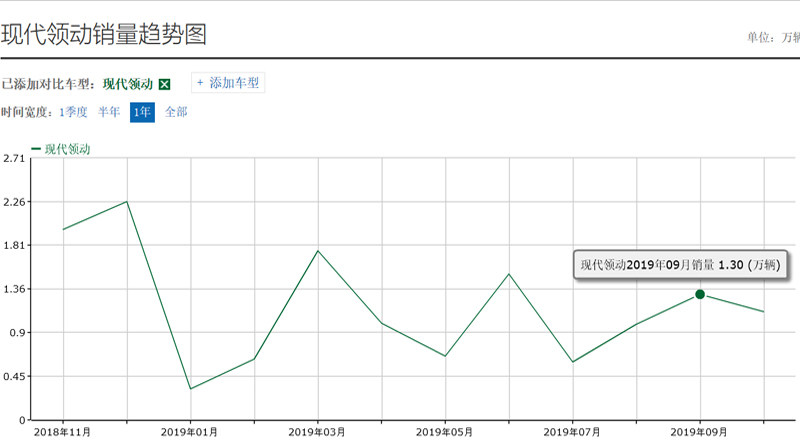Click the bold 现代领动 comparison model name
This screenshot has width=800, height=448.
(129, 84)
